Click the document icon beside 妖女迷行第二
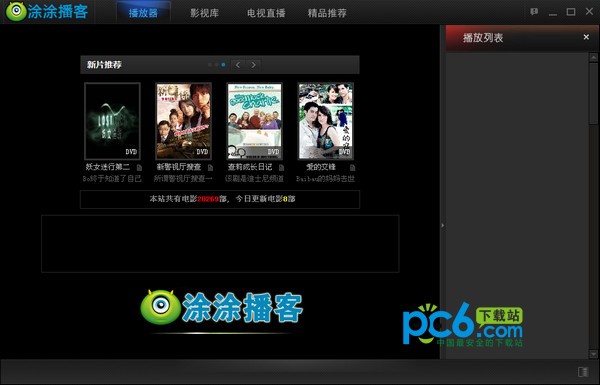Screen dimensions: 600x385 139,168
